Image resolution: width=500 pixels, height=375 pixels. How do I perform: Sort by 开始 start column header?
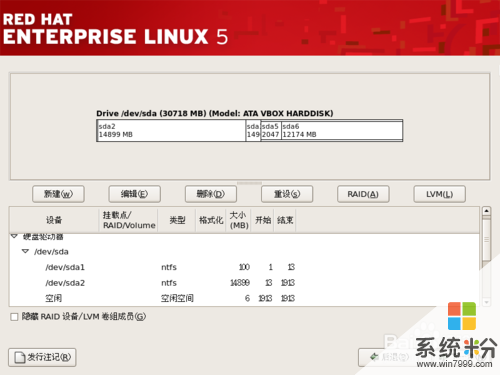(263, 220)
